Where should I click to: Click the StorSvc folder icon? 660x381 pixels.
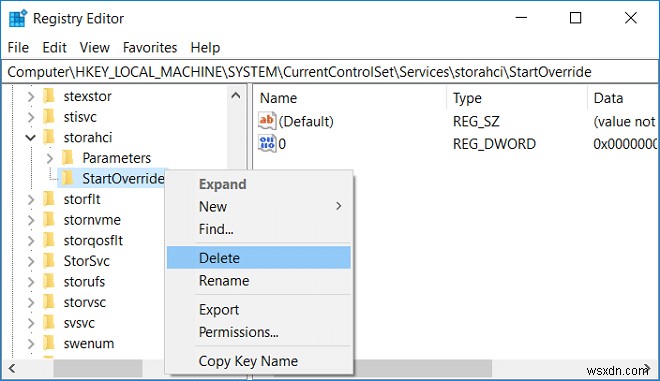click(x=49, y=261)
